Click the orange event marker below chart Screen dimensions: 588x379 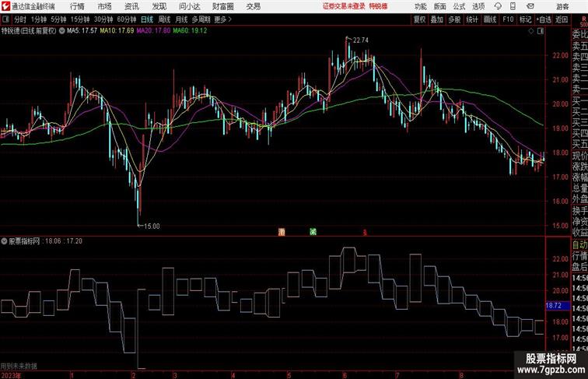(x=282, y=232)
